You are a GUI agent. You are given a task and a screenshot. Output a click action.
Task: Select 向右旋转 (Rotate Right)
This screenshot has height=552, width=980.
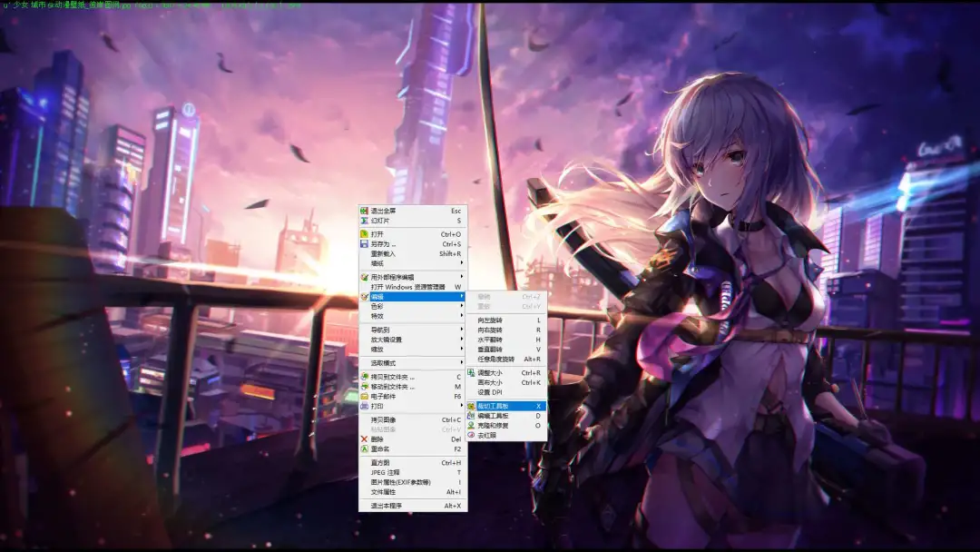pyautogui.click(x=506, y=330)
